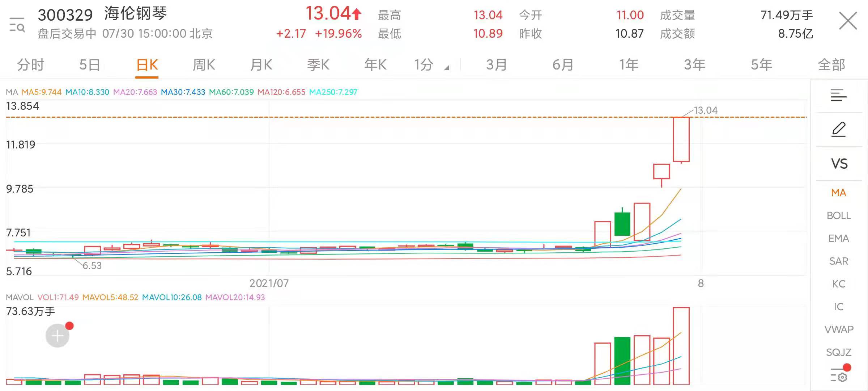868x391 pixels.
Task: Click the latest tall red candlestick
Action: pyautogui.click(x=681, y=139)
